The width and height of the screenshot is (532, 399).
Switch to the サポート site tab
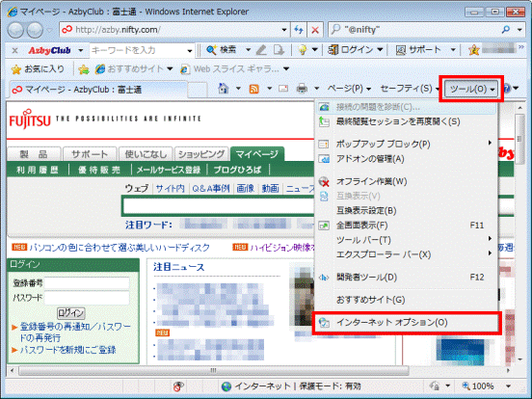point(90,154)
